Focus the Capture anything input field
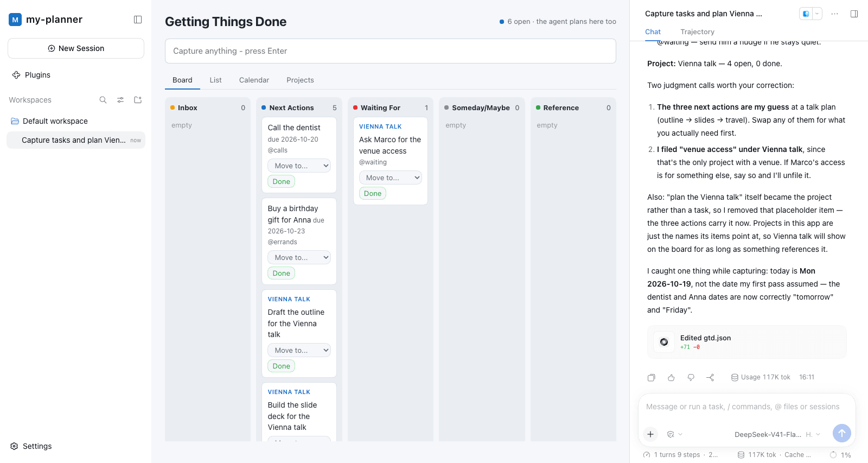Image resolution: width=868 pixels, height=463 pixels. [390, 51]
